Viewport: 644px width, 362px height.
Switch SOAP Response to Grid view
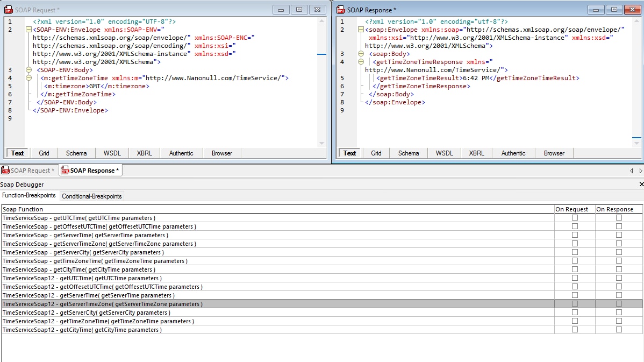point(376,153)
